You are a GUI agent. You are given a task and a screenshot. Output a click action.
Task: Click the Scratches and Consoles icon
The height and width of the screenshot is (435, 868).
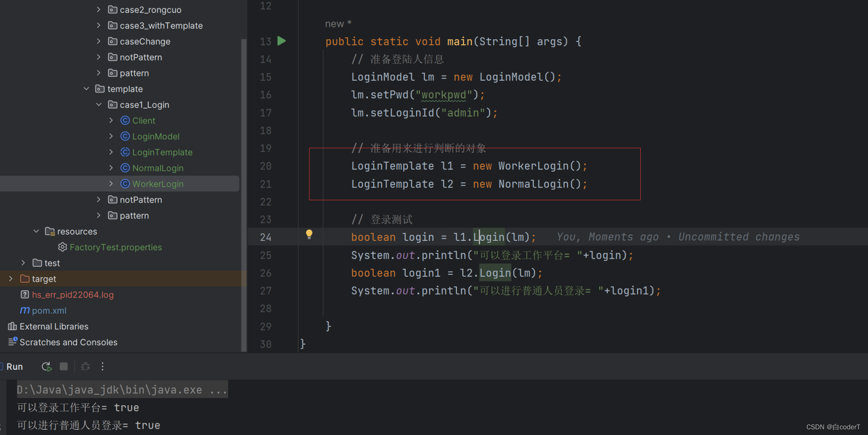[x=13, y=341]
